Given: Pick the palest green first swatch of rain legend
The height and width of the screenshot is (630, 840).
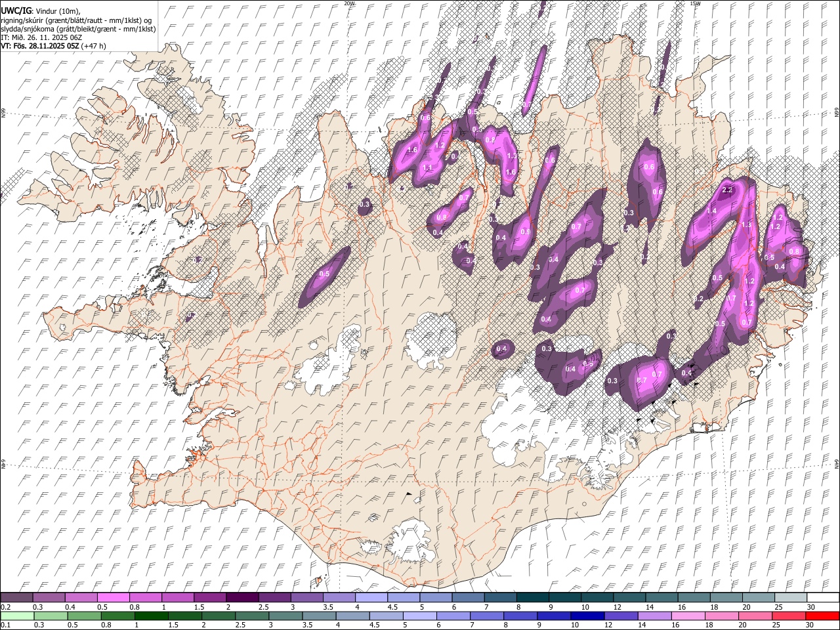Looking at the screenshot, I should click(x=16, y=616).
